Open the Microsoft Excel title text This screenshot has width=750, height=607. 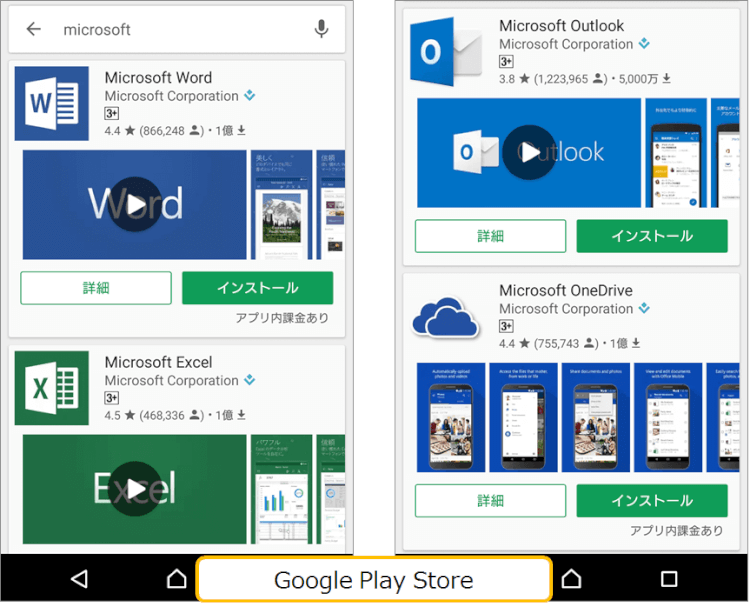tap(158, 362)
